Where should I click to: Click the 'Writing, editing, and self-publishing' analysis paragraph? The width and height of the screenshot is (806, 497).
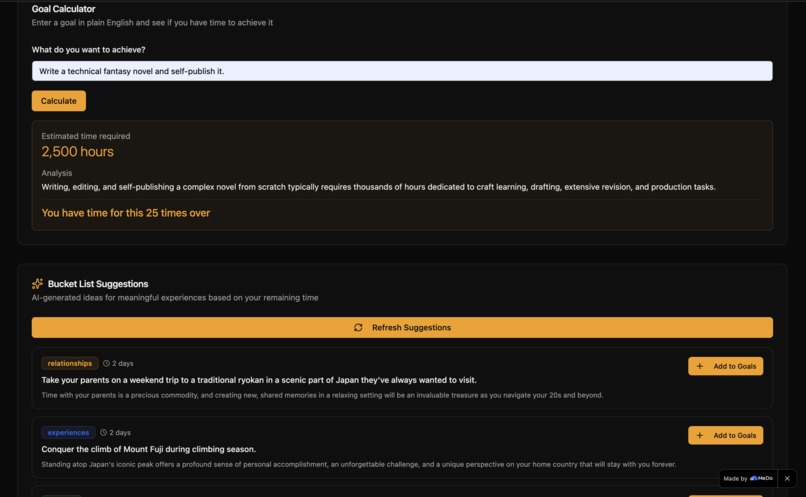(378, 187)
